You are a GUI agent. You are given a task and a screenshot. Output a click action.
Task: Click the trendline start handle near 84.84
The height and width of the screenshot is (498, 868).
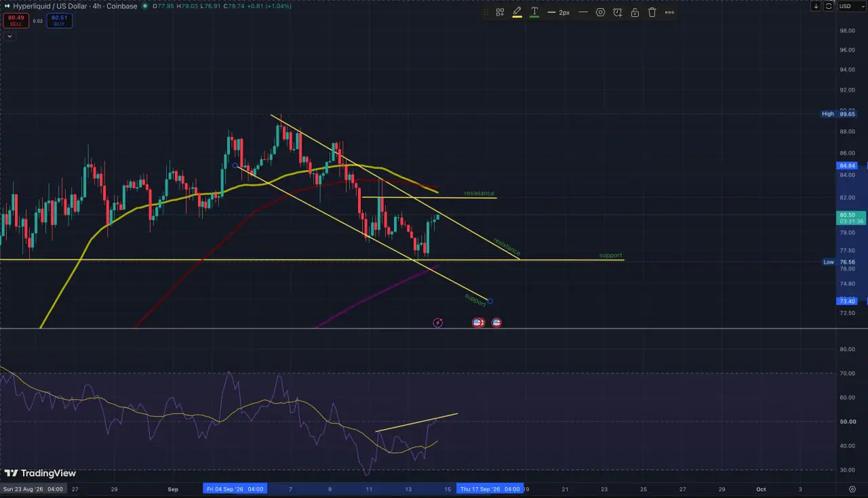pos(235,165)
